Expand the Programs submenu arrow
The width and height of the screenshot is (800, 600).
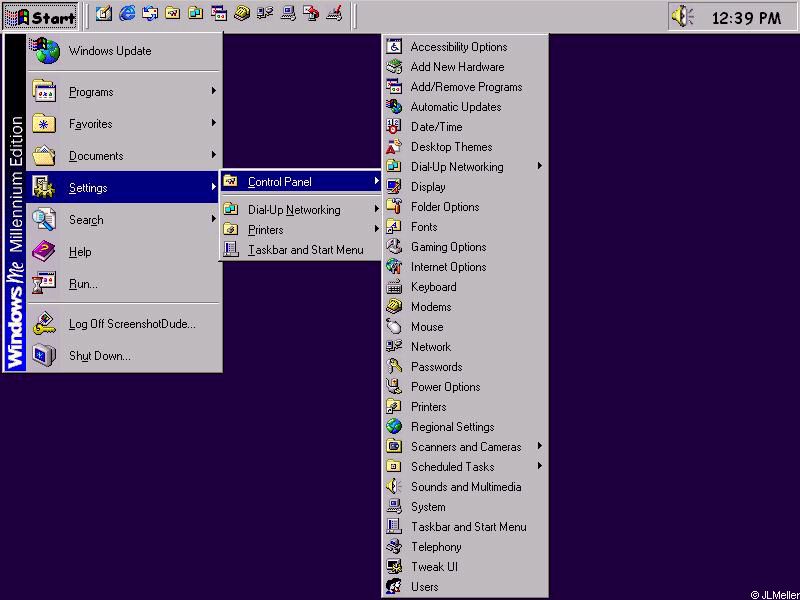pyautogui.click(x=214, y=91)
